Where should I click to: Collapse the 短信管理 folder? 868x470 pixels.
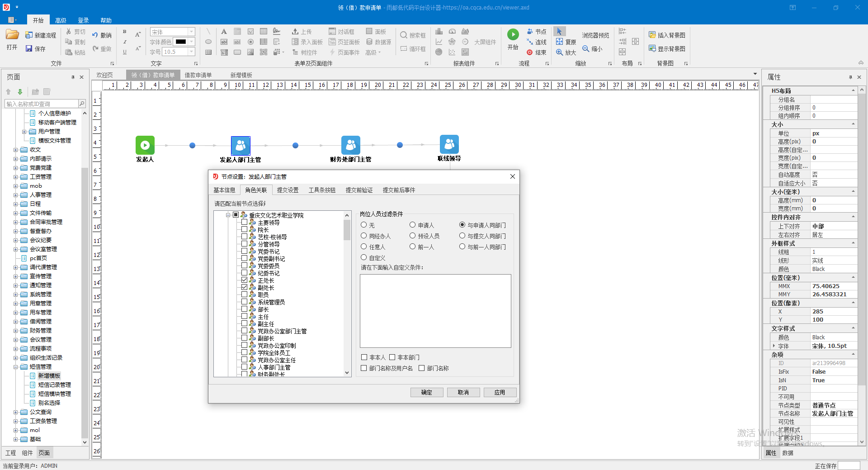pos(15,367)
